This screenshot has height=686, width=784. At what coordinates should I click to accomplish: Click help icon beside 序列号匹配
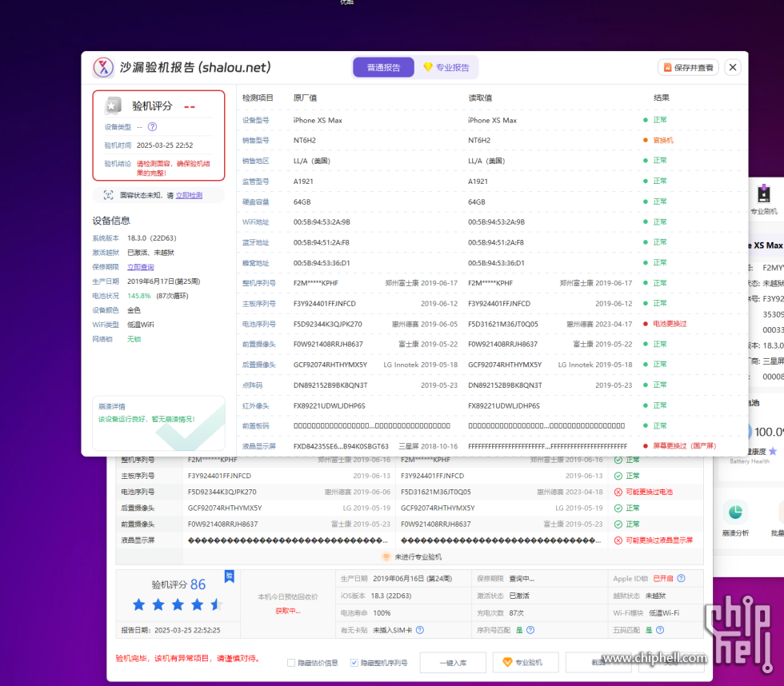[x=530, y=630]
